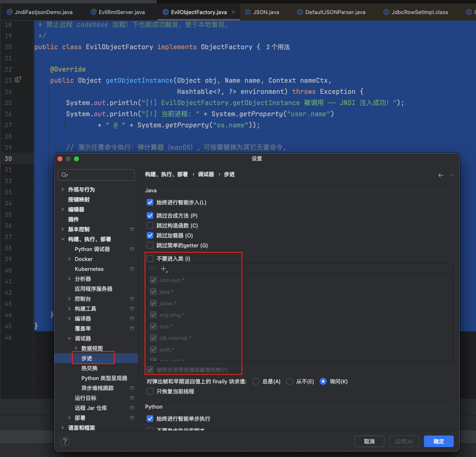This screenshot has width=476, height=457.
Task: Enable 跳过构造函数 (C) checkbox
Action: [x=150, y=225]
